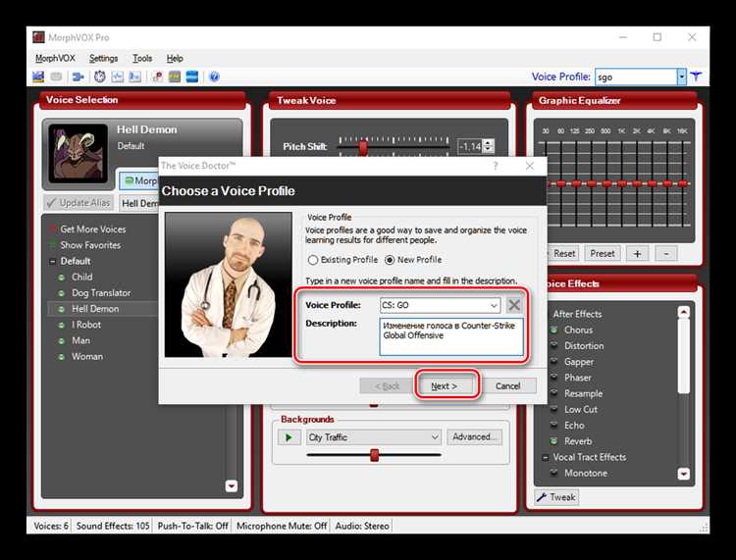Image resolution: width=736 pixels, height=560 pixels.
Task: Click the green Morph button
Action: point(139,181)
